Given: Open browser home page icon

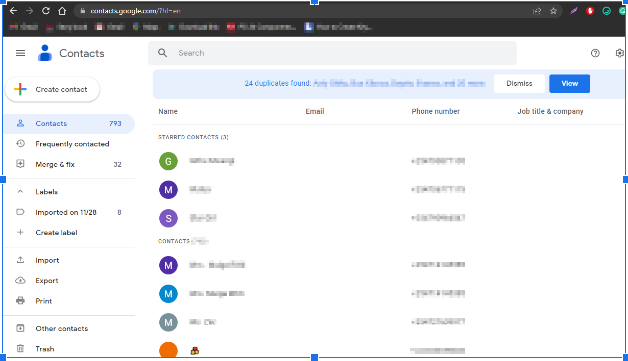Looking at the screenshot, I should click(x=62, y=11).
